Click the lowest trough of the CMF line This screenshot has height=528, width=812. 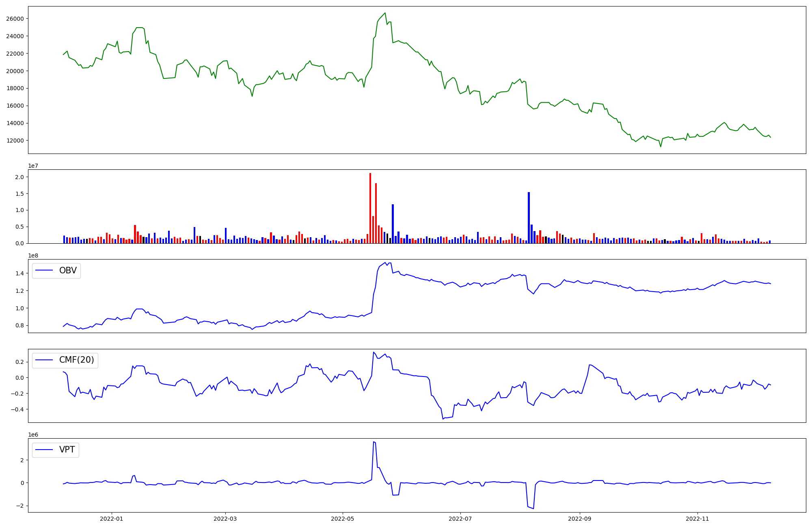(443, 419)
